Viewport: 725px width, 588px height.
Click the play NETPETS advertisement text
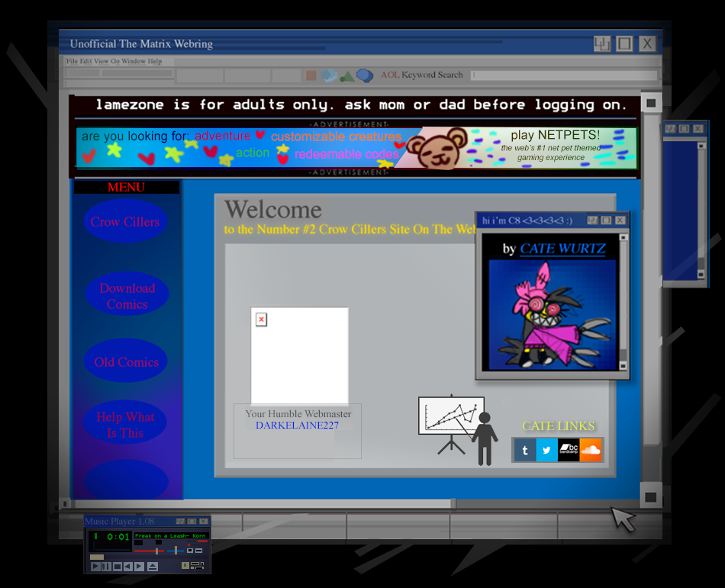point(555,135)
